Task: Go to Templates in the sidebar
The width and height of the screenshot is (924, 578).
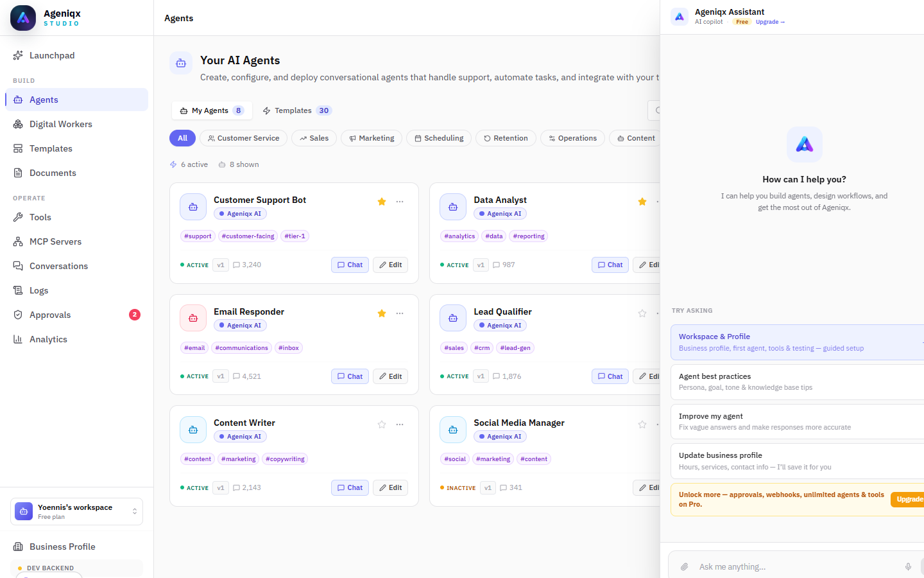Action: click(x=77, y=148)
